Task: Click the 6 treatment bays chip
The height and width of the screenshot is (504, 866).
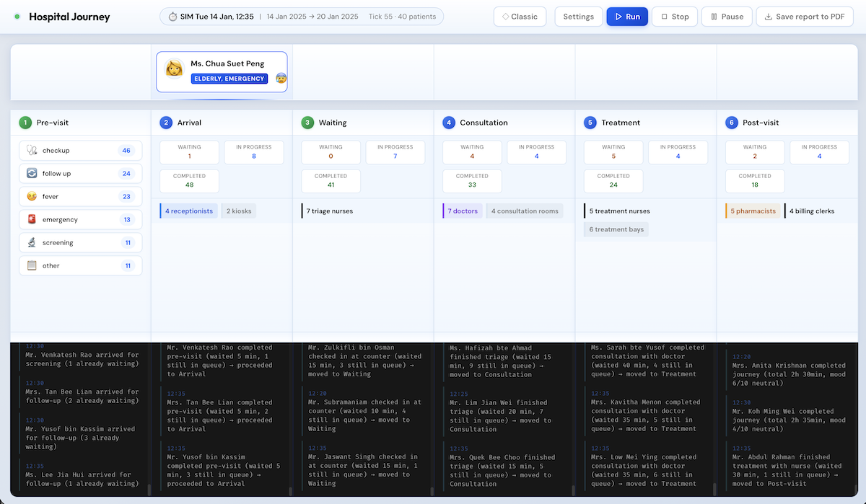Action: [x=616, y=229]
